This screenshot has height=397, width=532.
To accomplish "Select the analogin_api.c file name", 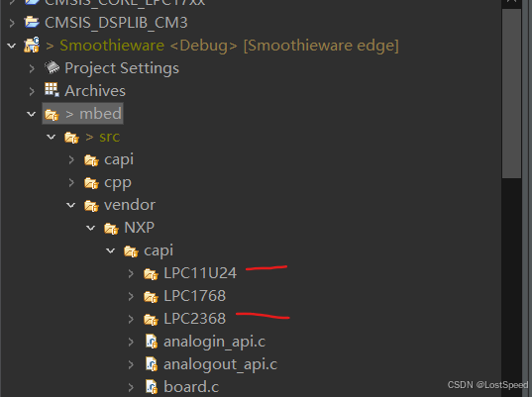I will click(x=214, y=342).
